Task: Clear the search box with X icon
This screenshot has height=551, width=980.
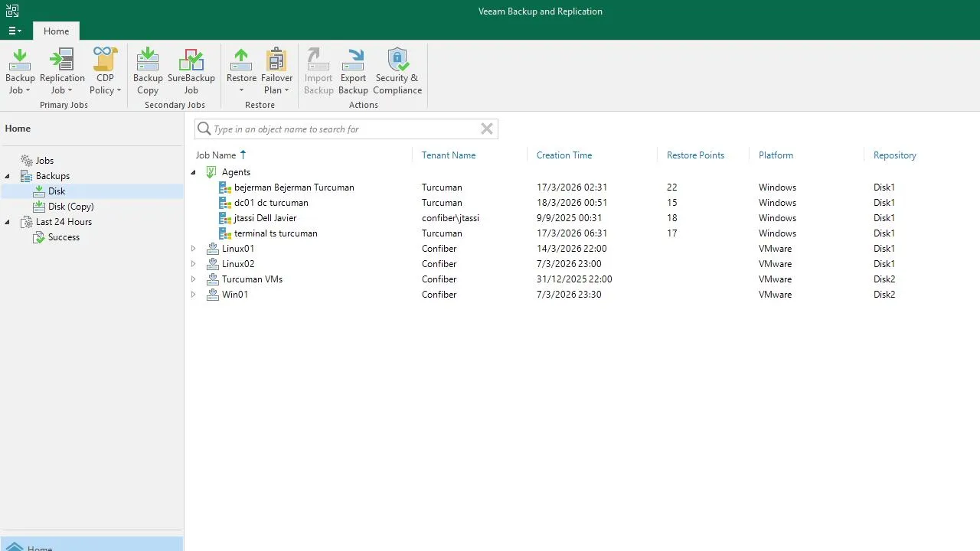Action: [487, 129]
